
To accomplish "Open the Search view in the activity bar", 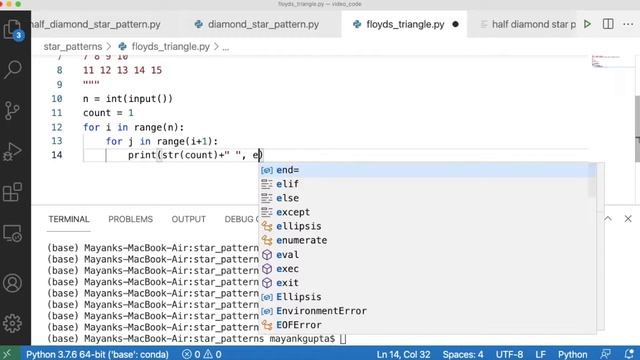I will tap(13, 69).
